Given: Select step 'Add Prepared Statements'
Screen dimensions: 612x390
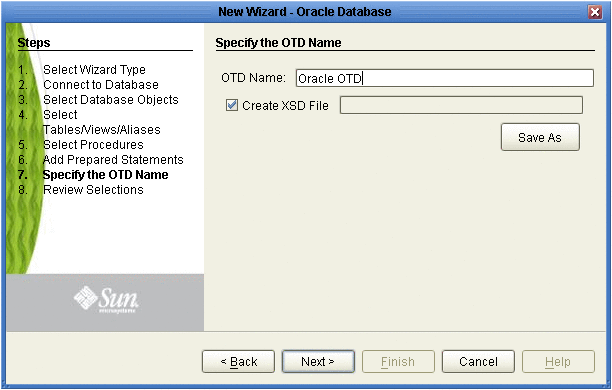Looking at the screenshot, I should click(x=113, y=160).
